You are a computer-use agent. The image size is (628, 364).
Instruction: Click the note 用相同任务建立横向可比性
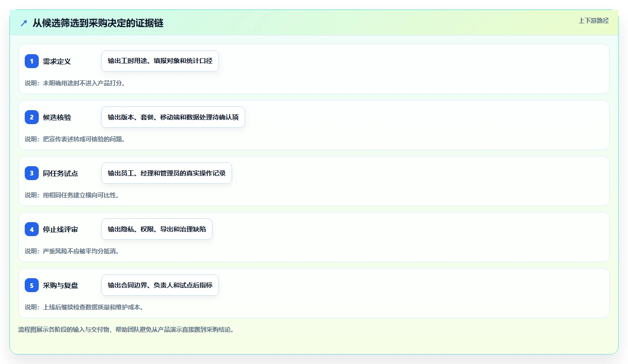click(72, 195)
